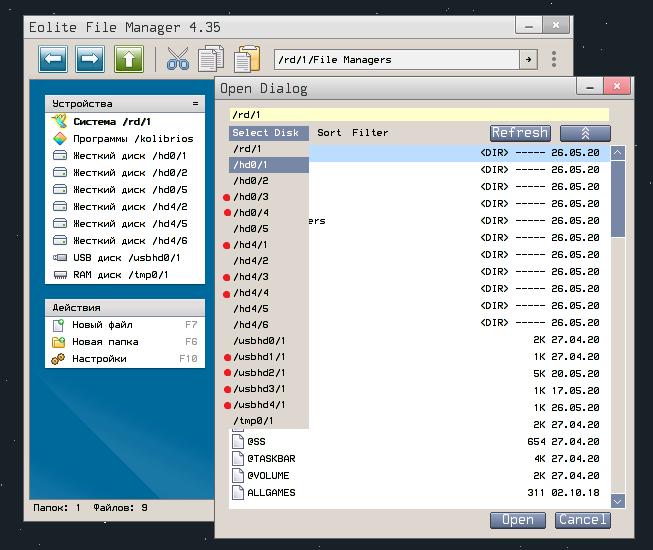Go up one folder with green arrow
The image size is (653, 550).
point(129,59)
